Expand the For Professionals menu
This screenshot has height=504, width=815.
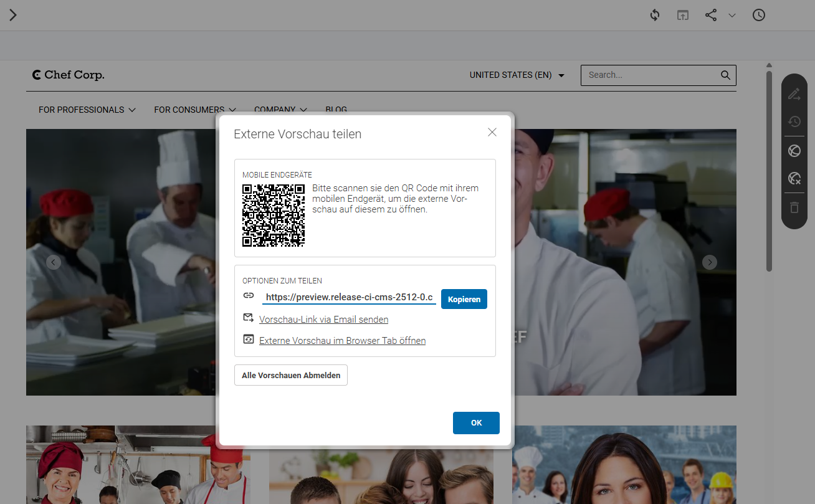(x=87, y=110)
